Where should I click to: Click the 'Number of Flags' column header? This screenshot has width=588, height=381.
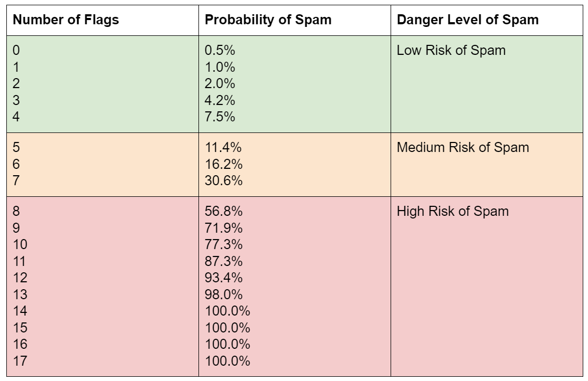coord(65,20)
